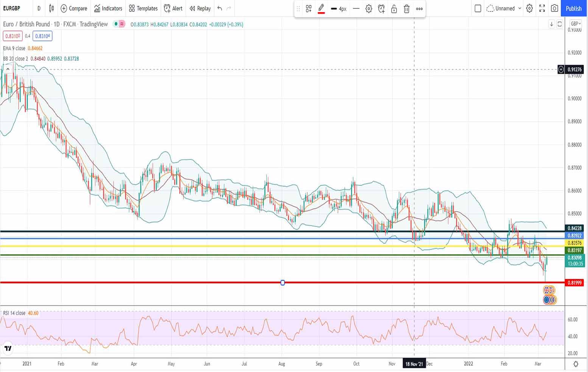588x372 pixels.
Task: Open more options in drawing toolbar
Action: [419, 9]
